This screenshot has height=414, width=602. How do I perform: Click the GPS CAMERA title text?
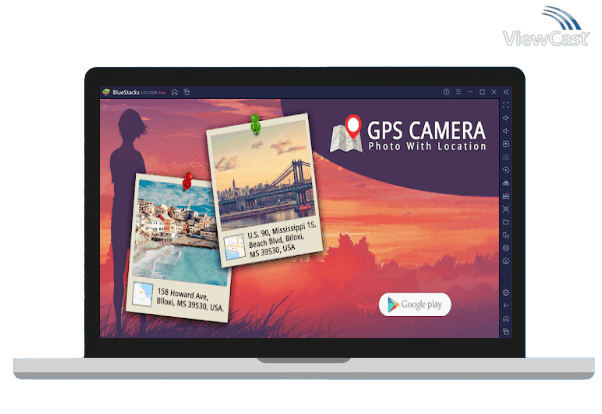(x=427, y=130)
